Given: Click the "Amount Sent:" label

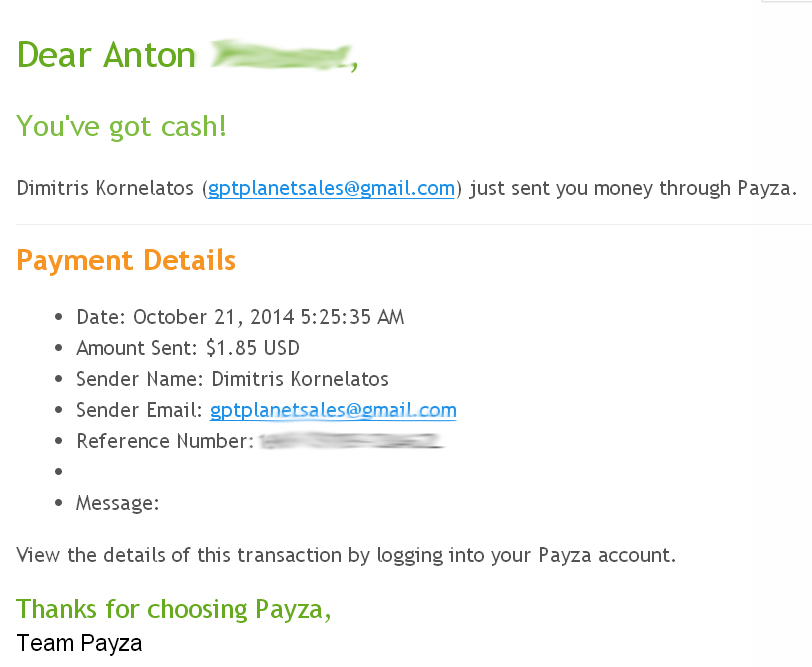Looking at the screenshot, I should click(x=138, y=348).
